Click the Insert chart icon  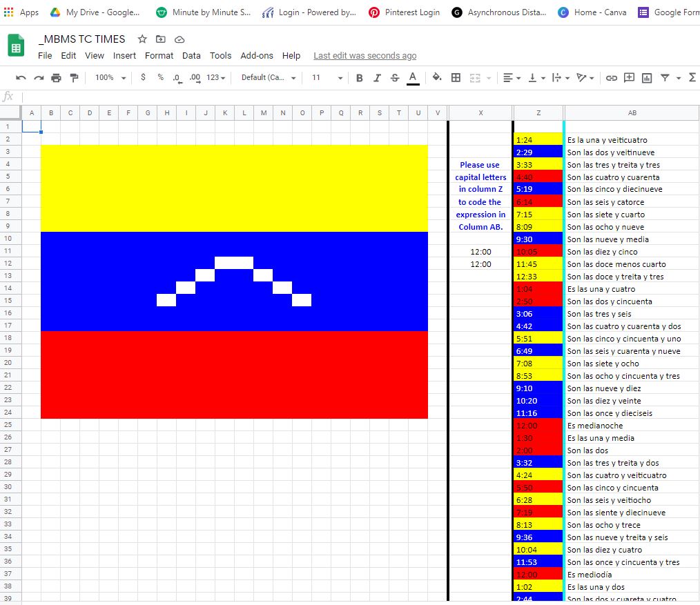pos(646,78)
